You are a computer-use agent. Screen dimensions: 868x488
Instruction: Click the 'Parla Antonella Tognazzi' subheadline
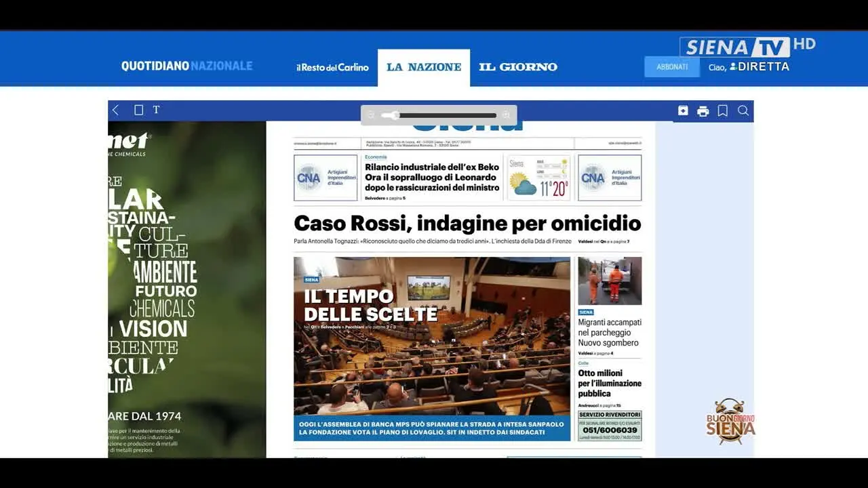pyautogui.click(x=431, y=241)
